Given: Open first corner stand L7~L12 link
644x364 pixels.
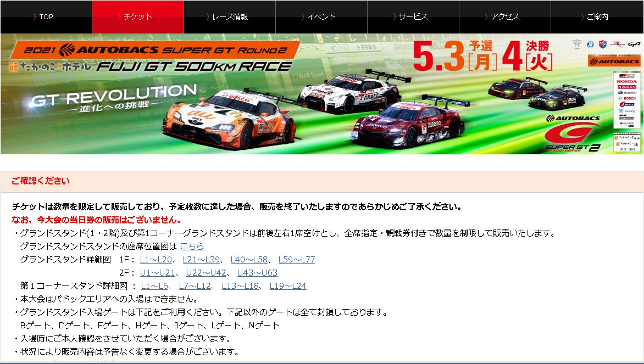Looking at the screenshot, I should [195, 285].
